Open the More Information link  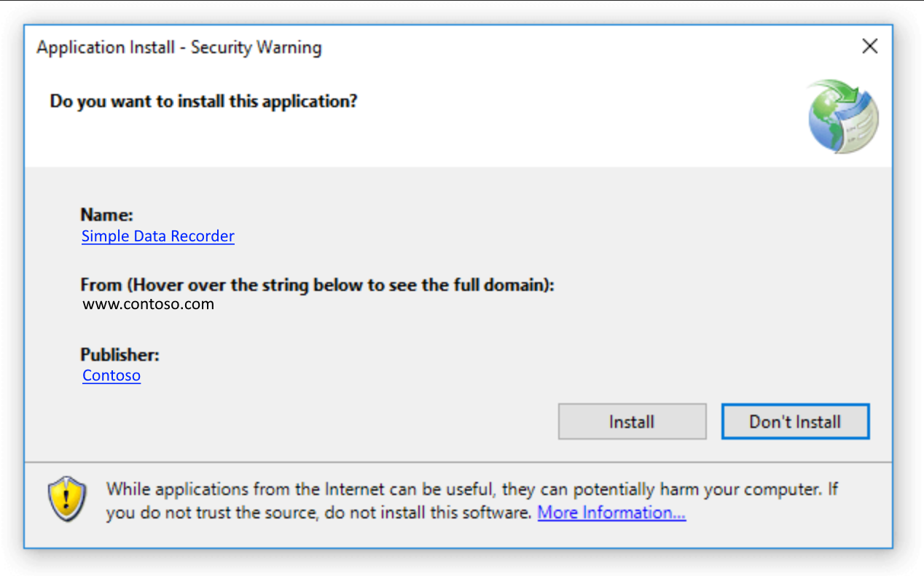click(x=611, y=513)
